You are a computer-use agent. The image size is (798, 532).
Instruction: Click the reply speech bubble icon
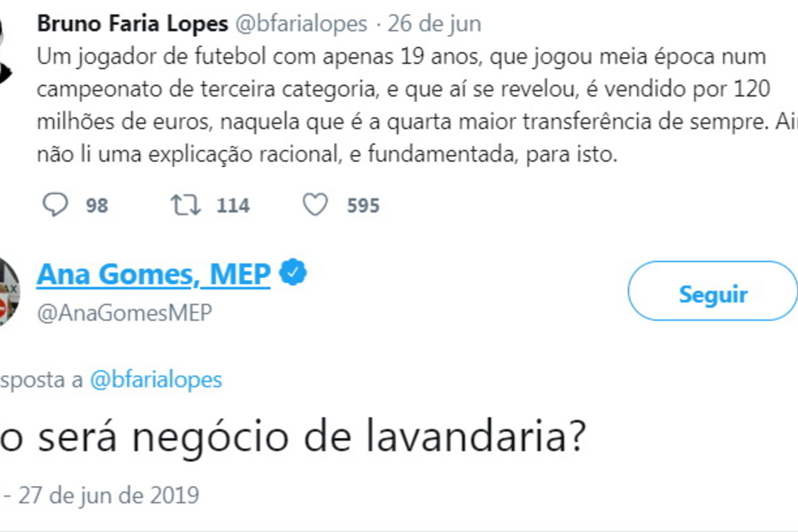55,205
